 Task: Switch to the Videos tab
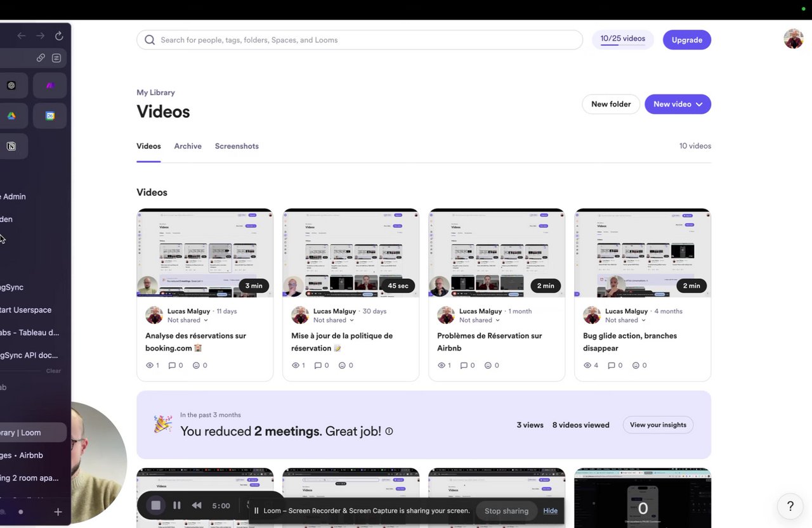148,146
